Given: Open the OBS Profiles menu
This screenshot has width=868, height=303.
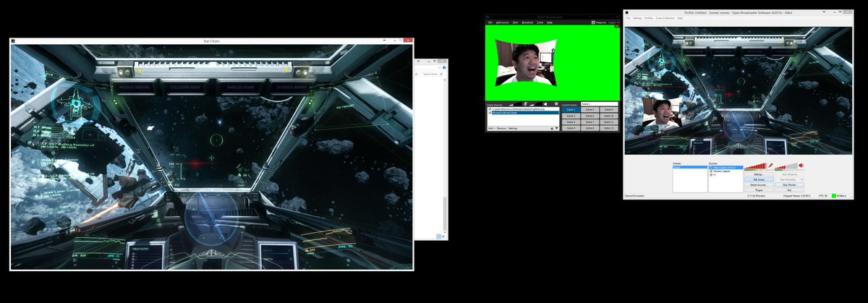Looking at the screenshot, I should [649, 18].
